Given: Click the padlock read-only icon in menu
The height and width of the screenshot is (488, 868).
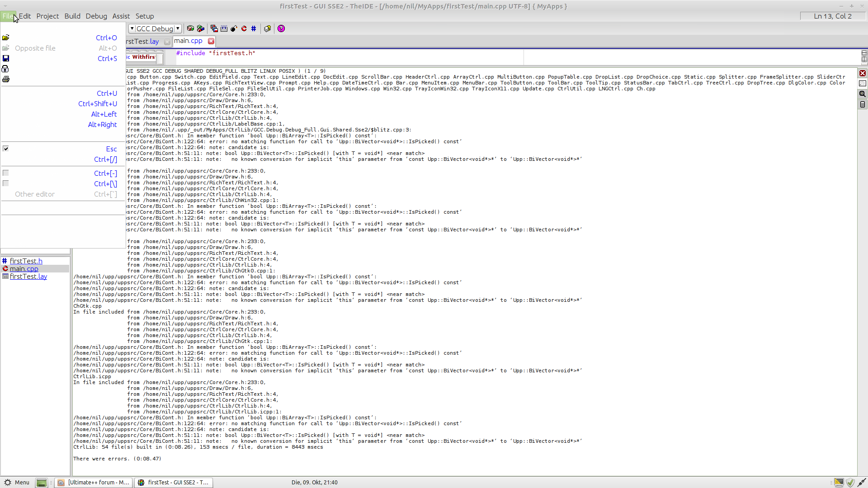Looking at the screenshot, I should pos(5,69).
